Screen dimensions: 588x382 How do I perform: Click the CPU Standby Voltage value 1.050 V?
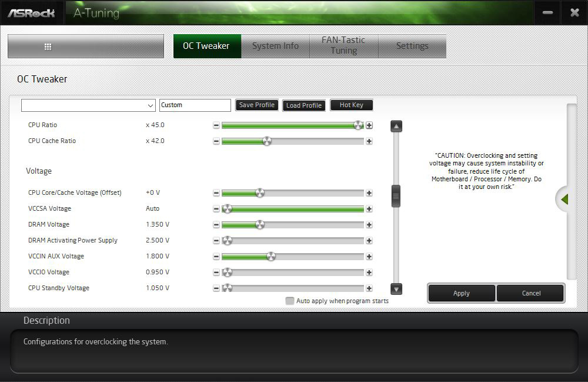click(x=158, y=288)
